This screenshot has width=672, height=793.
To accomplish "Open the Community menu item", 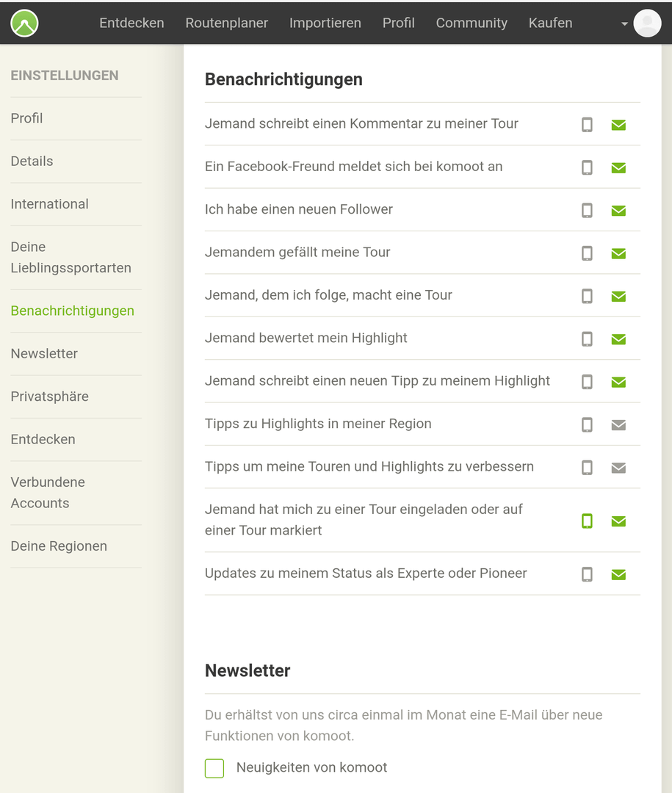I will [x=472, y=23].
